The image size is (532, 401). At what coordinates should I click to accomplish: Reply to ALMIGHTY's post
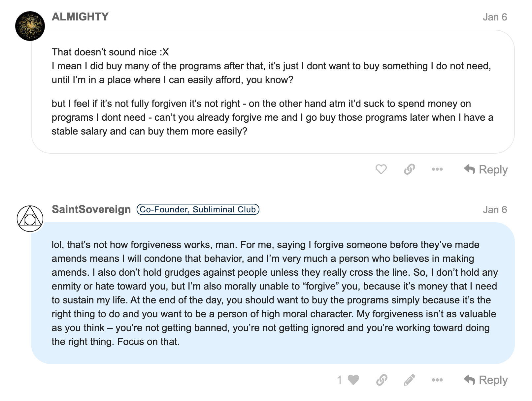[485, 170]
